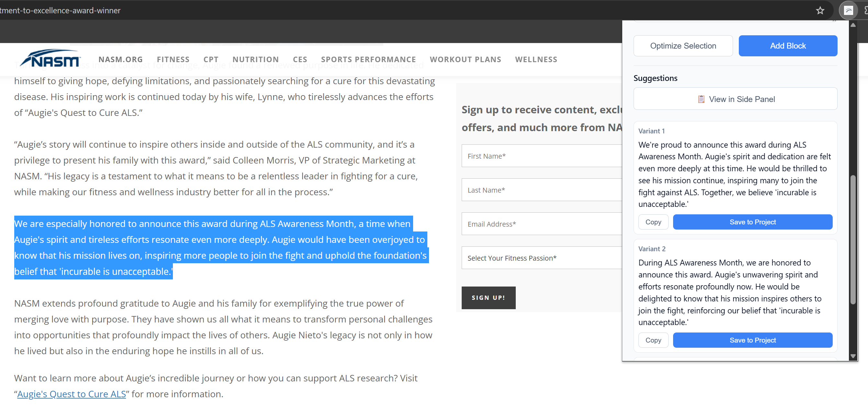The height and width of the screenshot is (406, 868).
Task: Click the Optimize Selection button
Action: 683,45
